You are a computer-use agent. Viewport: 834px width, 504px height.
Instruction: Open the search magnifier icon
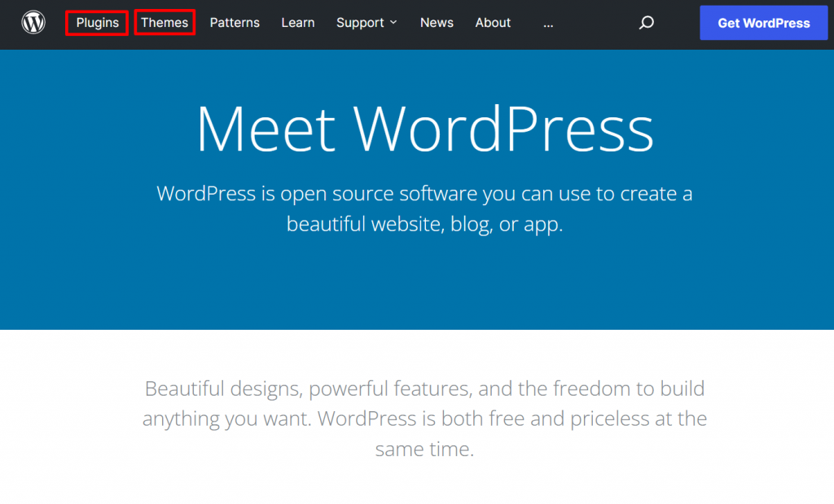(x=646, y=22)
